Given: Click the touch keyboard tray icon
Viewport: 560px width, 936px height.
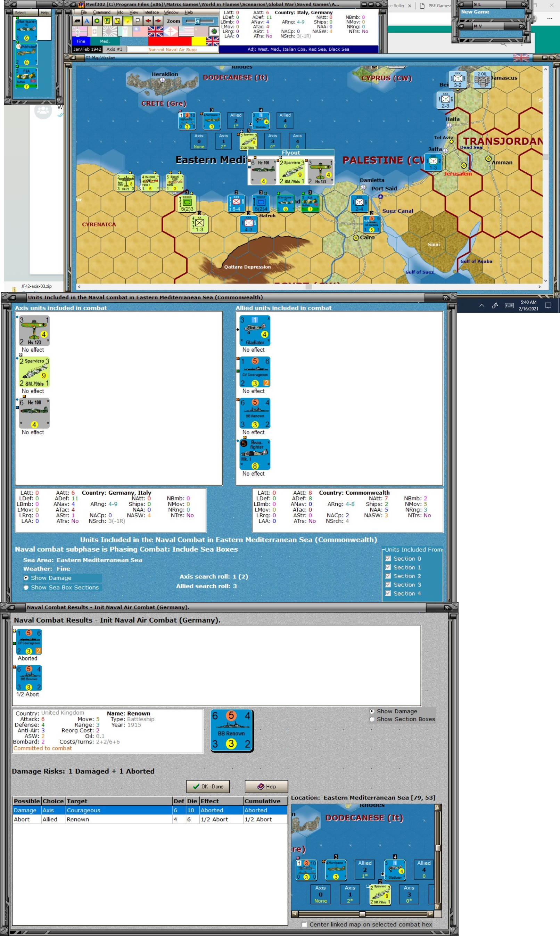Looking at the screenshot, I should click(509, 305).
